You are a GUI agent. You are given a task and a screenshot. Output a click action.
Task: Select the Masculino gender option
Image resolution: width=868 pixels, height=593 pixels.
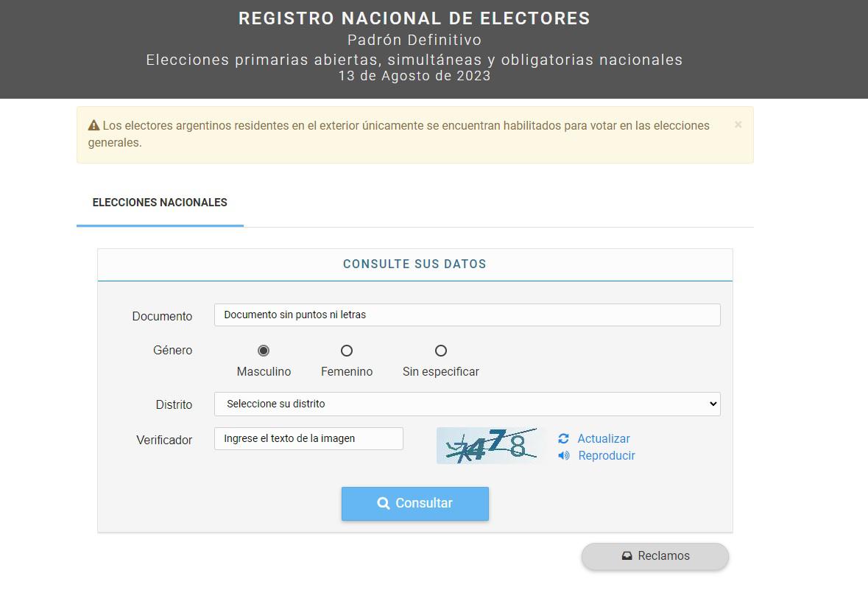tap(264, 351)
